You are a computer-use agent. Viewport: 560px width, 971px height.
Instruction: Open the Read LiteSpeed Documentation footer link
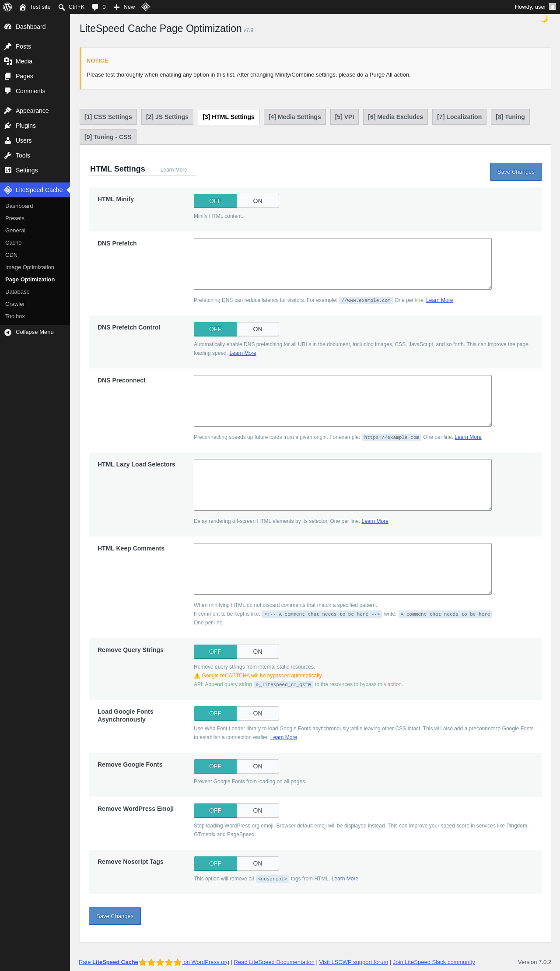(x=274, y=962)
